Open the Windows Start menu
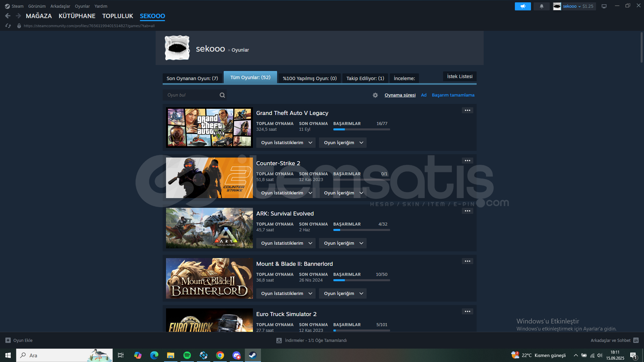This screenshot has height=362, width=644. pyautogui.click(x=8, y=355)
